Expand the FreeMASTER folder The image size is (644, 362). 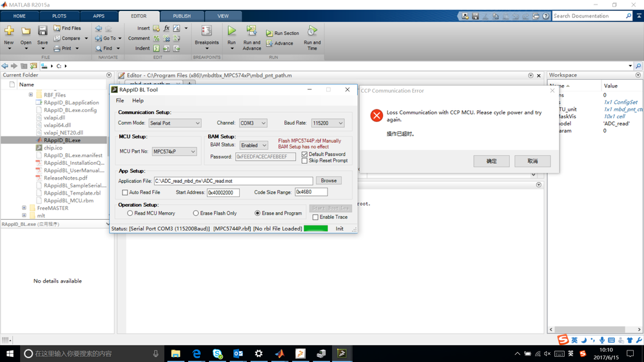click(x=24, y=208)
